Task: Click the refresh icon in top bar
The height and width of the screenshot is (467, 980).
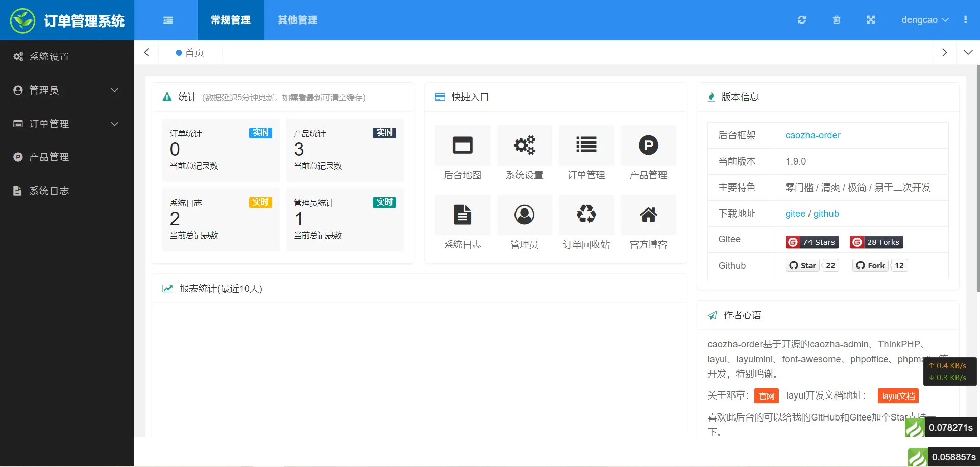Action: (x=802, y=20)
